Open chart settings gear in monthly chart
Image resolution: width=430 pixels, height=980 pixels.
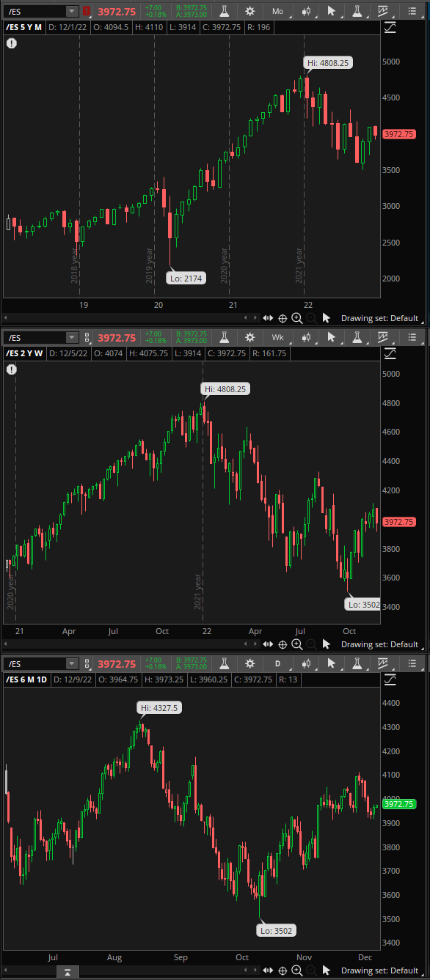[x=250, y=11]
